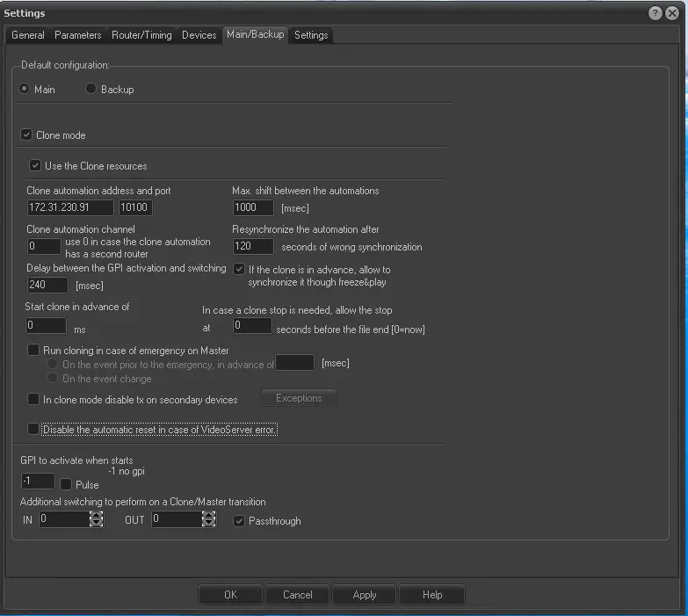Click the IN value spinner arrows
This screenshot has width=688, height=616.
click(96, 520)
